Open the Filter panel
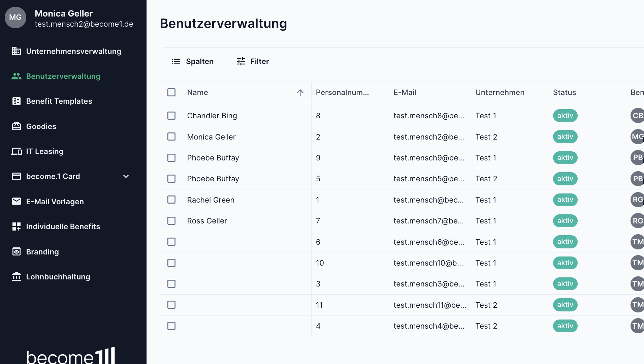Image resolution: width=644 pixels, height=364 pixels. click(x=253, y=61)
